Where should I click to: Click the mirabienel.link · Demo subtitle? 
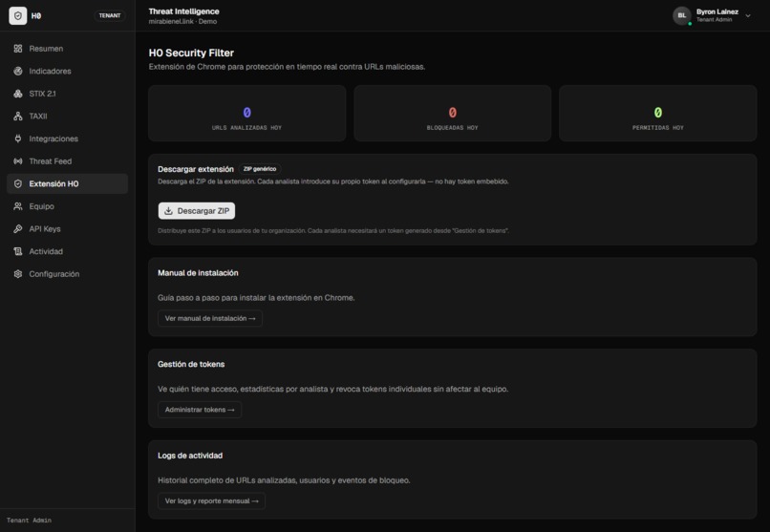(x=182, y=22)
